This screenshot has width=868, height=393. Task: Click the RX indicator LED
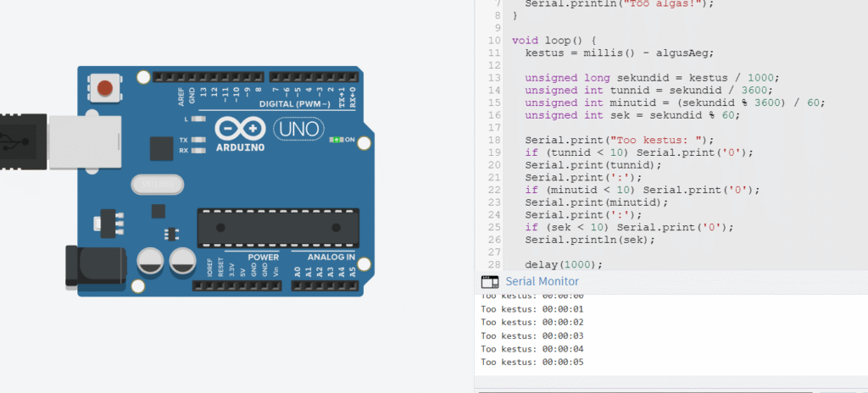(198, 151)
